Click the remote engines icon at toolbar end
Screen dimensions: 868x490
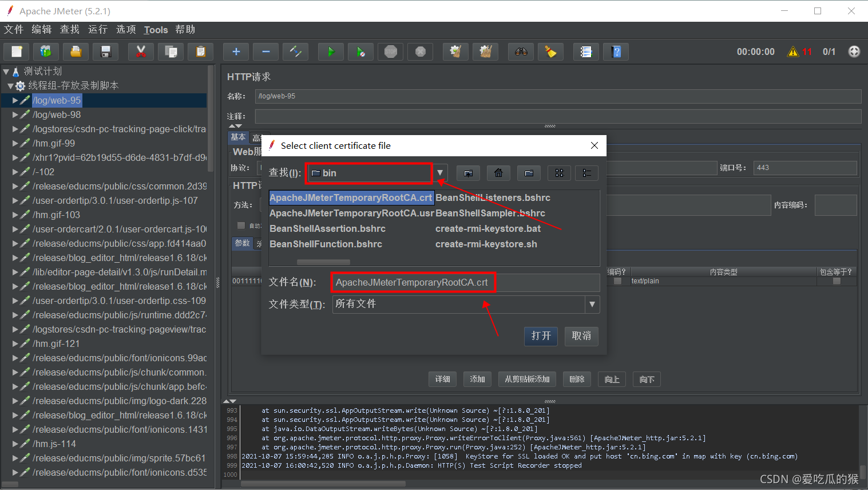pyautogui.click(x=854, y=52)
